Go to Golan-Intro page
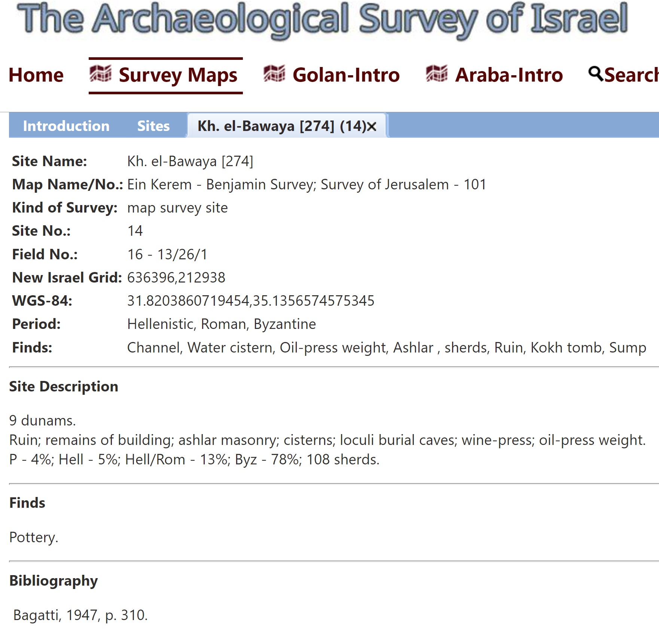This screenshot has width=659, height=644. click(x=332, y=75)
